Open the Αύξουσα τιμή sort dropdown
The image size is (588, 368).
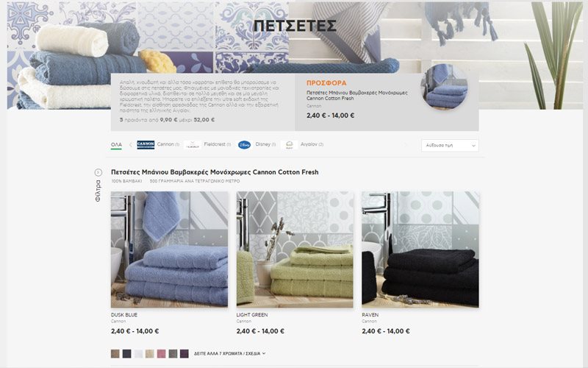pyautogui.click(x=450, y=145)
